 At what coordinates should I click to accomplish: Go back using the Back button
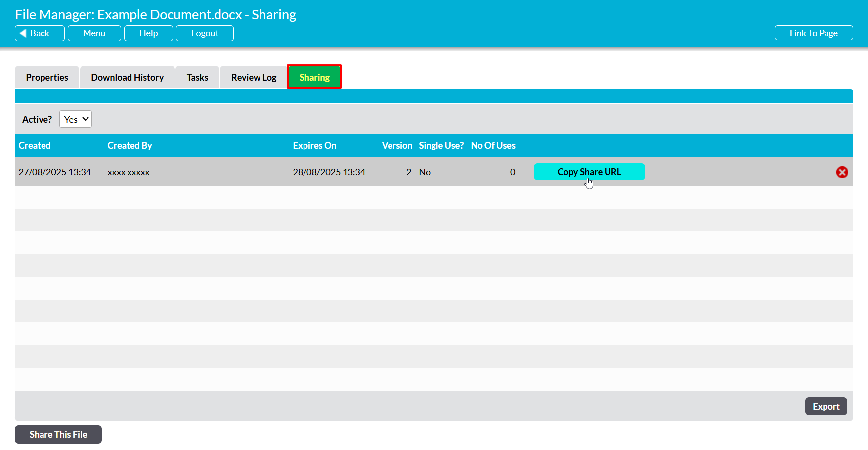40,33
